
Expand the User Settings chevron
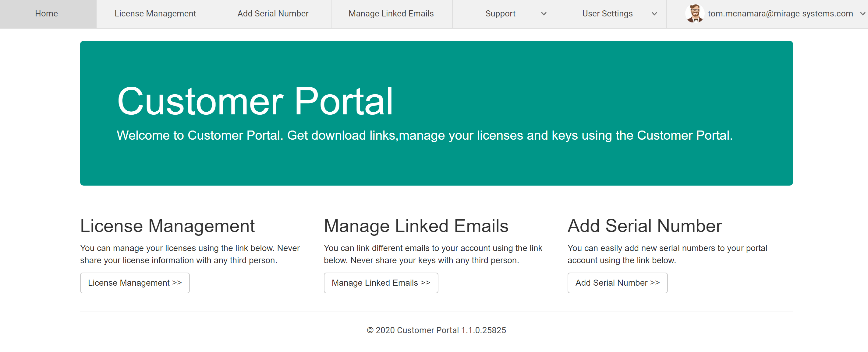coord(654,14)
